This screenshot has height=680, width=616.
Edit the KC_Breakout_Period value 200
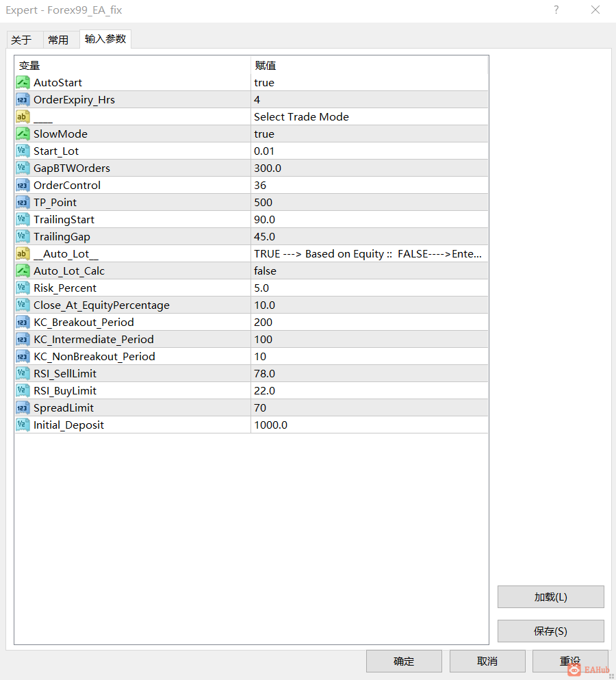(370, 323)
